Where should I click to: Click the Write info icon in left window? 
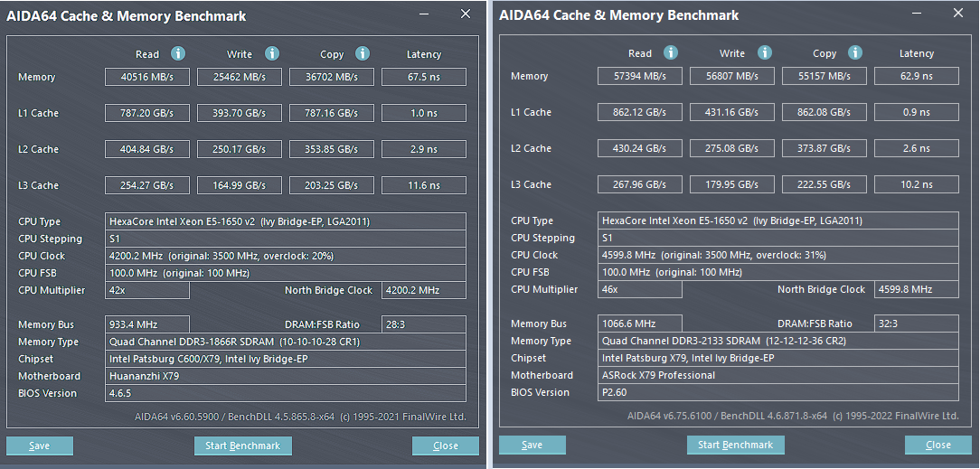click(272, 54)
